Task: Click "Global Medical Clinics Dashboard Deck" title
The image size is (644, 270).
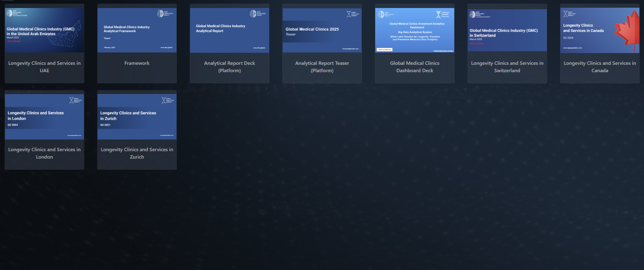Action: (x=415, y=67)
